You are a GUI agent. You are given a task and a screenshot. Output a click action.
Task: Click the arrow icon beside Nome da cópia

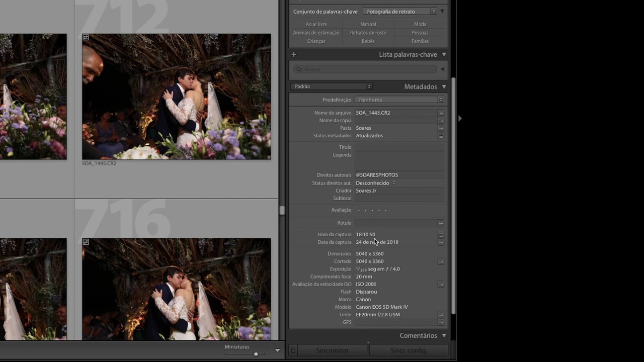(x=441, y=121)
